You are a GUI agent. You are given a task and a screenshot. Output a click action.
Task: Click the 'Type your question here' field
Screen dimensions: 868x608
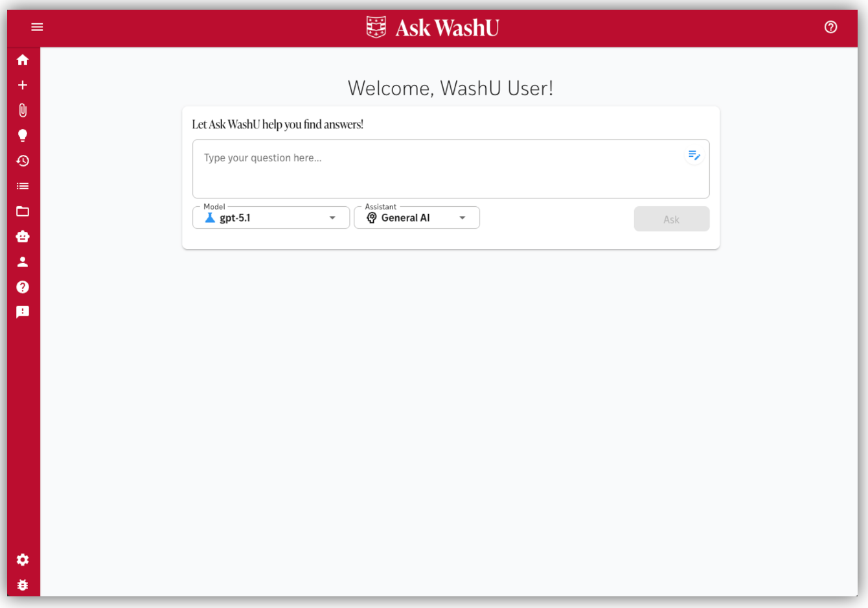tap(440, 169)
